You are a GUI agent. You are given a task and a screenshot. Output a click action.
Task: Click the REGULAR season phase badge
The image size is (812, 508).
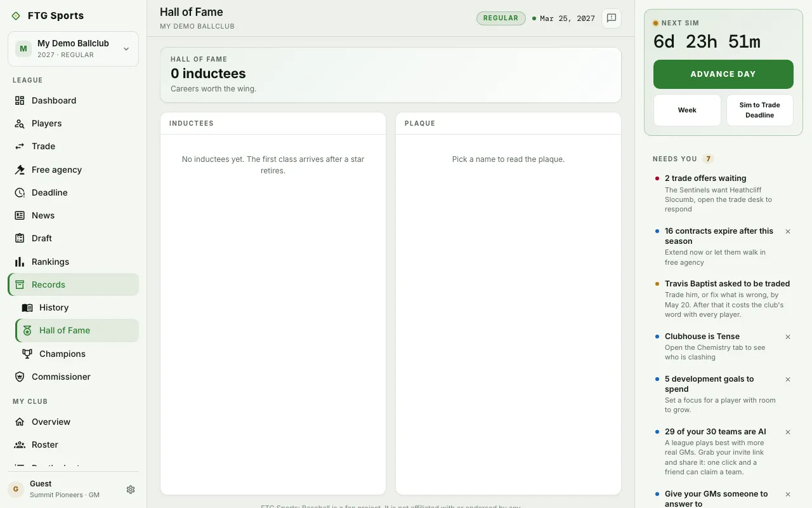(x=501, y=18)
